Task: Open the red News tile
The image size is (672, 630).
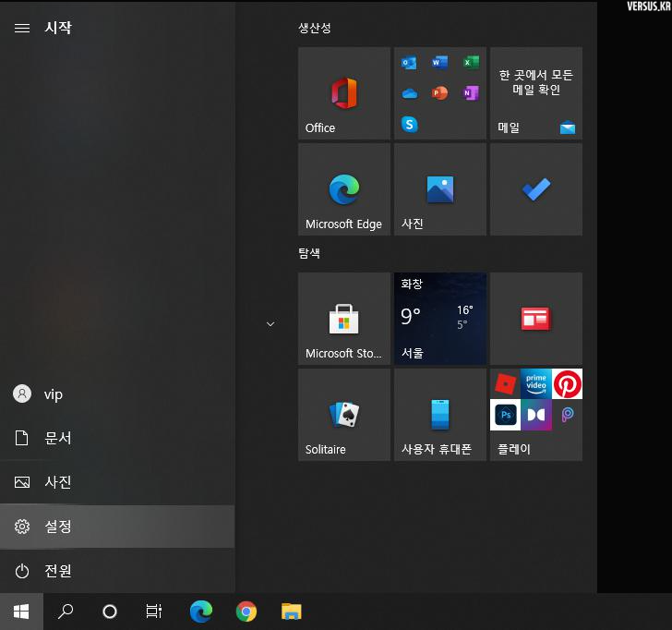Action: point(536,319)
